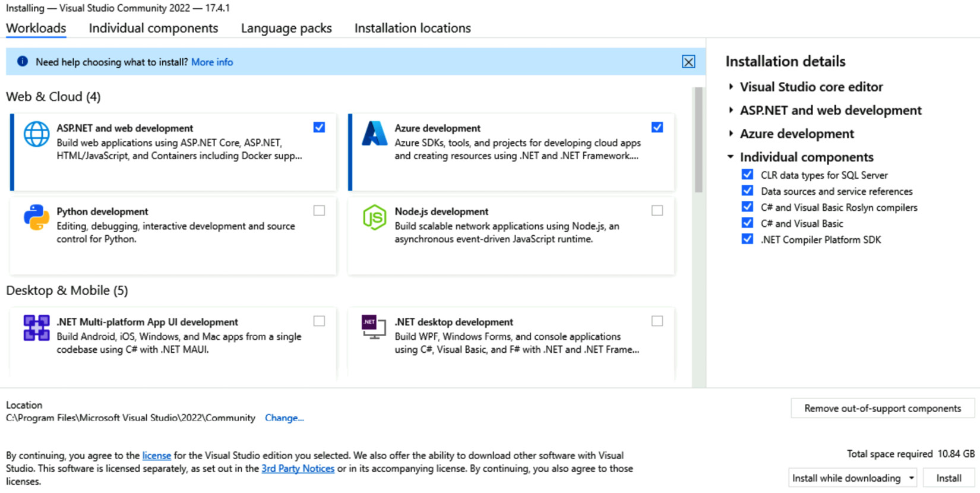This screenshot has width=980, height=493.
Task: Open the 3rd Party Notices link
Action: point(298,469)
